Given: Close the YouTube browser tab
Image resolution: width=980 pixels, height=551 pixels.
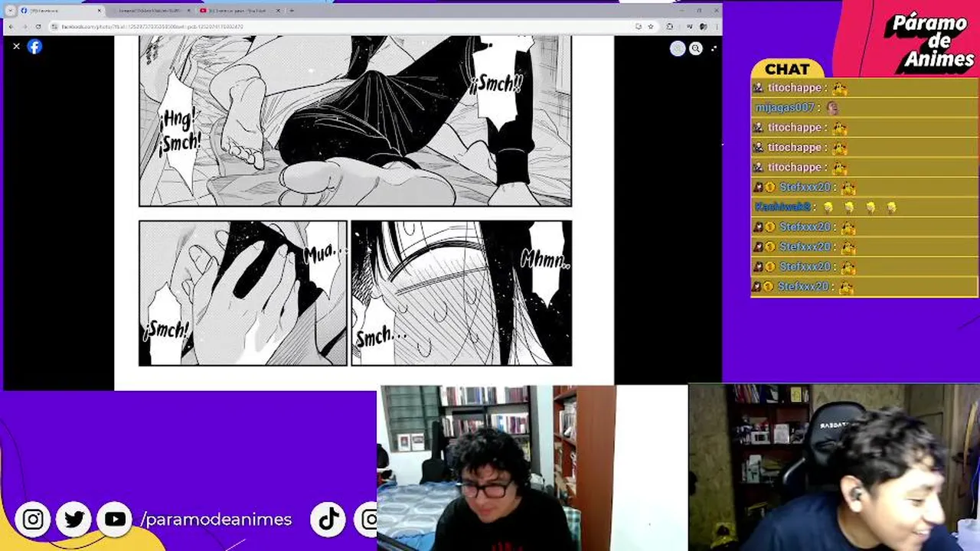Looking at the screenshot, I should pos(278,11).
